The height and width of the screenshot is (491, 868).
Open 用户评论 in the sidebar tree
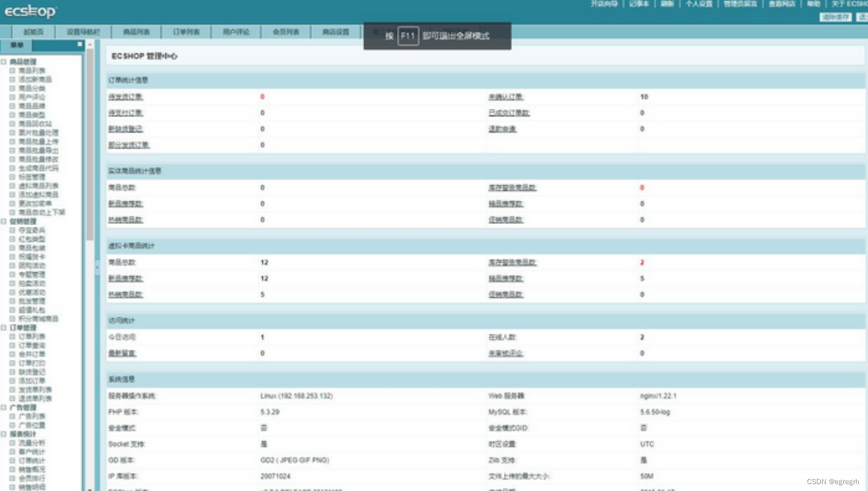pos(32,97)
